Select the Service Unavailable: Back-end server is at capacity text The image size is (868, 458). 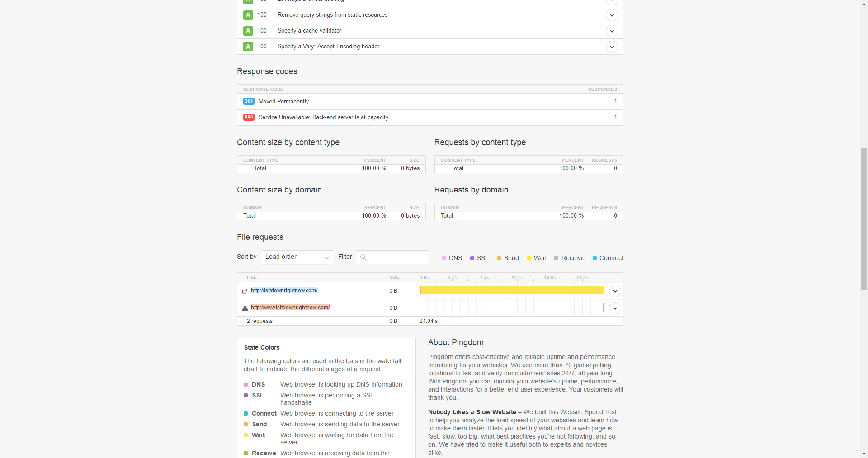[323, 117]
